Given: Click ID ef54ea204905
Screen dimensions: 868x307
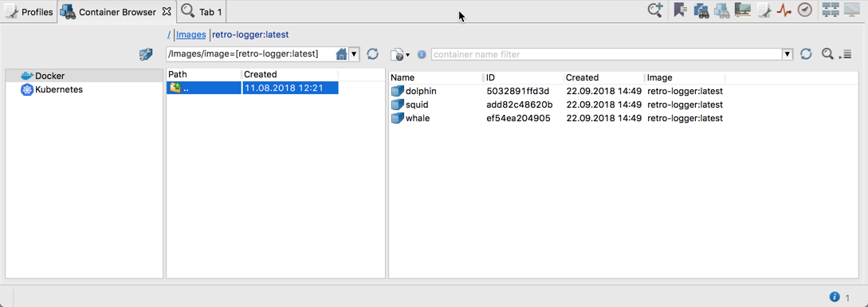Looking at the screenshot, I should click(x=518, y=118).
